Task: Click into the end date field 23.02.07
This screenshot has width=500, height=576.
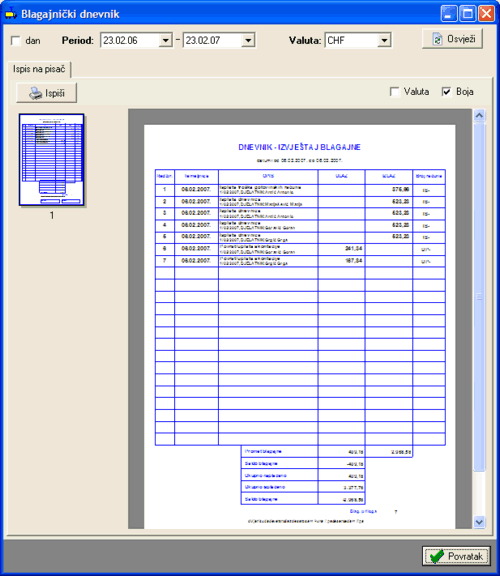Action: [213, 40]
